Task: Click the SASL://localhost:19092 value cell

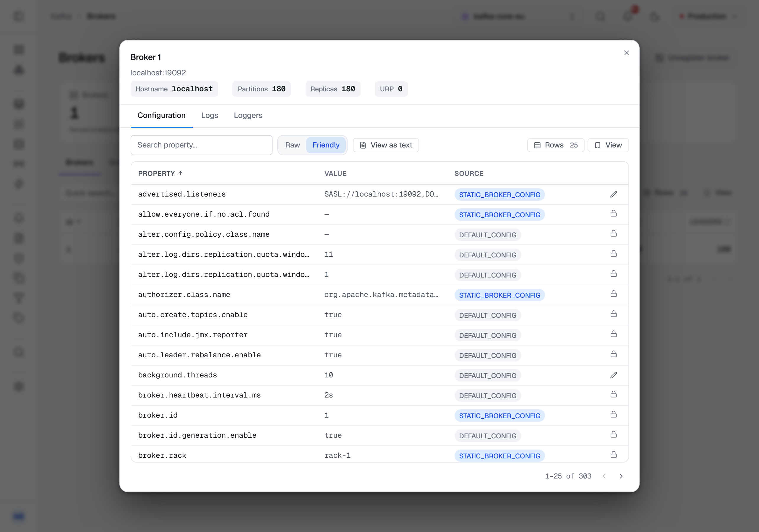Action: [381, 194]
